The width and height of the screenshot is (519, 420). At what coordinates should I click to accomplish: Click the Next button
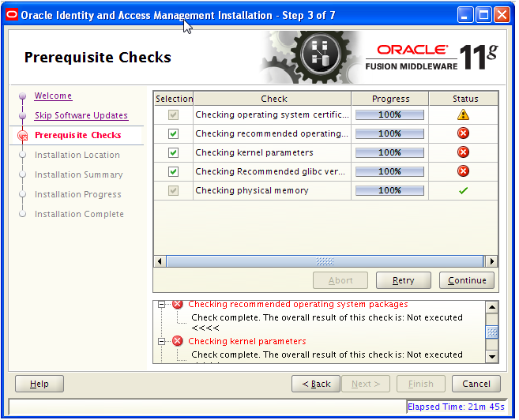click(366, 384)
